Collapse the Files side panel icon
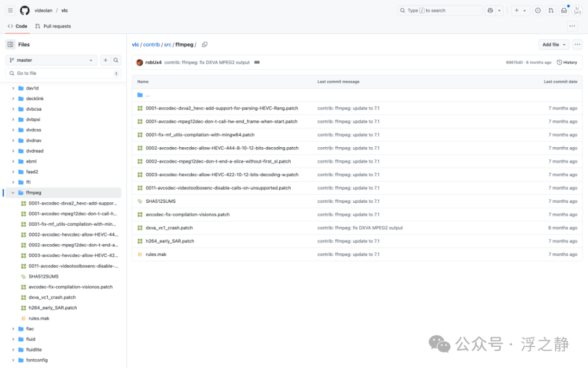Viewport: 588px width, 368px height. coord(10,44)
